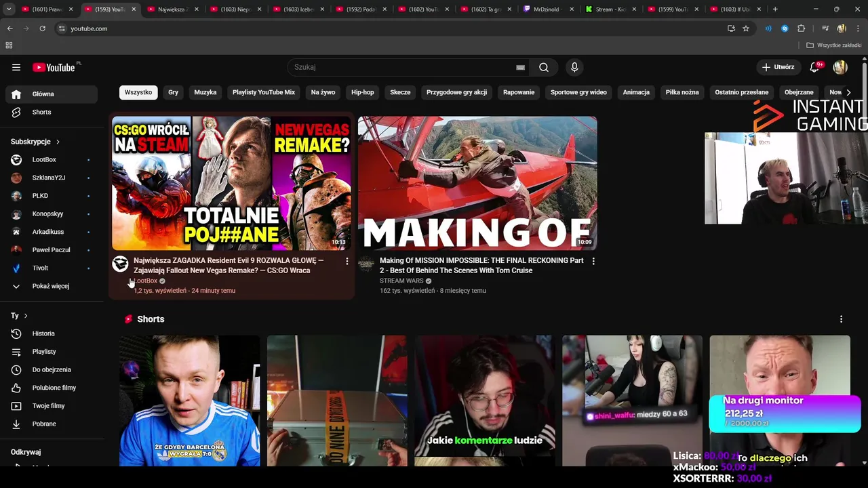Open the Making Of Mission Impossible thumbnail
Image resolution: width=868 pixels, height=488 pixels.
[x=477, y=183]
